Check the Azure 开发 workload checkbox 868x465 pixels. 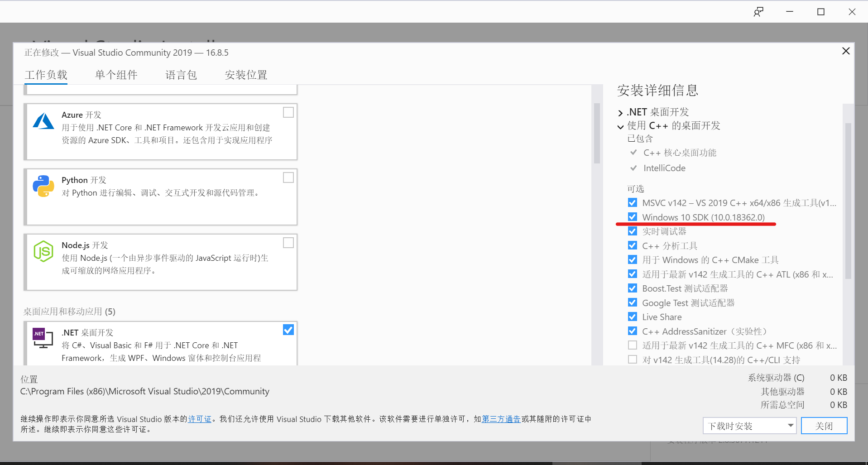tap(288, 112)
